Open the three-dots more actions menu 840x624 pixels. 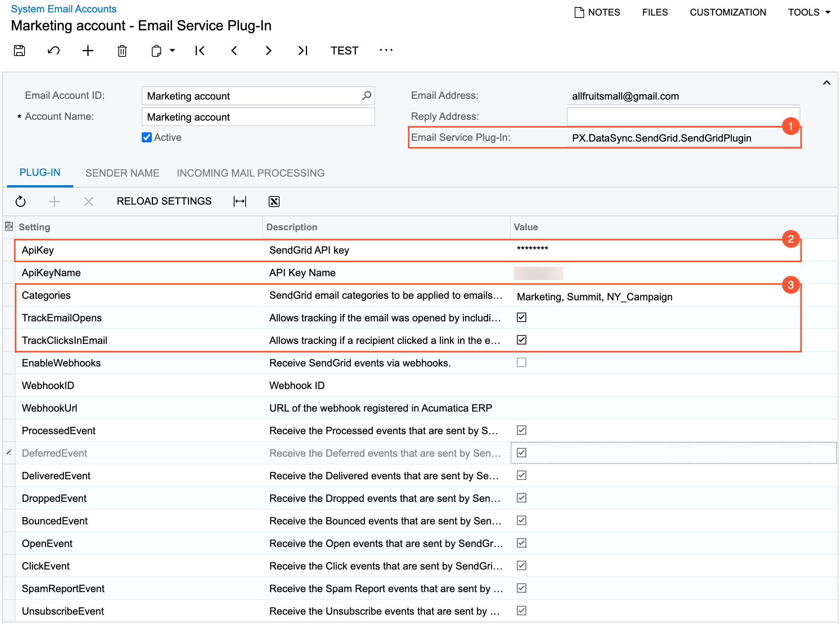tap(386, 51)
